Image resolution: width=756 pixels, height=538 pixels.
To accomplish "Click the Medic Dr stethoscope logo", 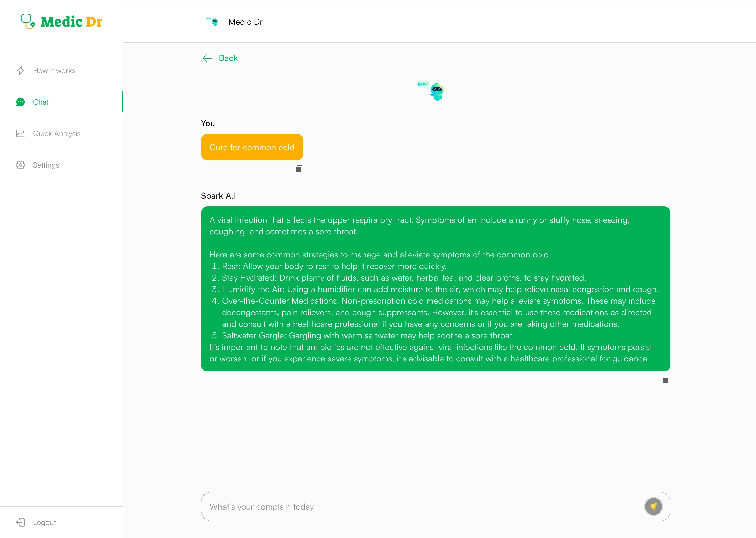I will click(28, 21).
